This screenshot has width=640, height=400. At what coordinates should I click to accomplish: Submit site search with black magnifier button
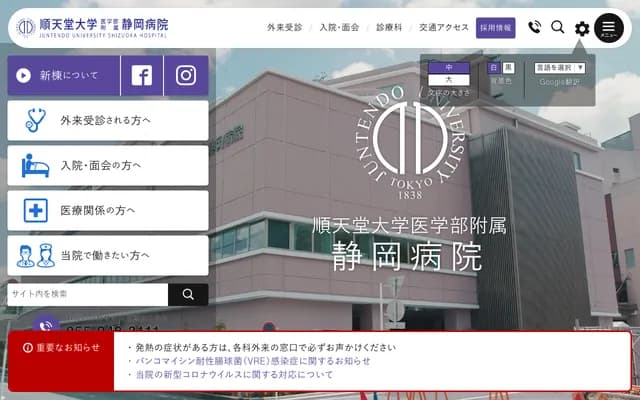pos(188,294)
